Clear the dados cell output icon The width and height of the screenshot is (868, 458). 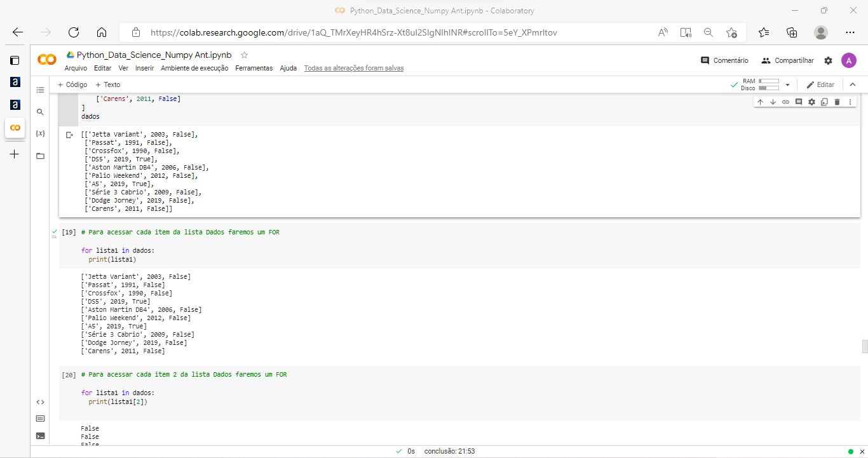pos(70,135)
